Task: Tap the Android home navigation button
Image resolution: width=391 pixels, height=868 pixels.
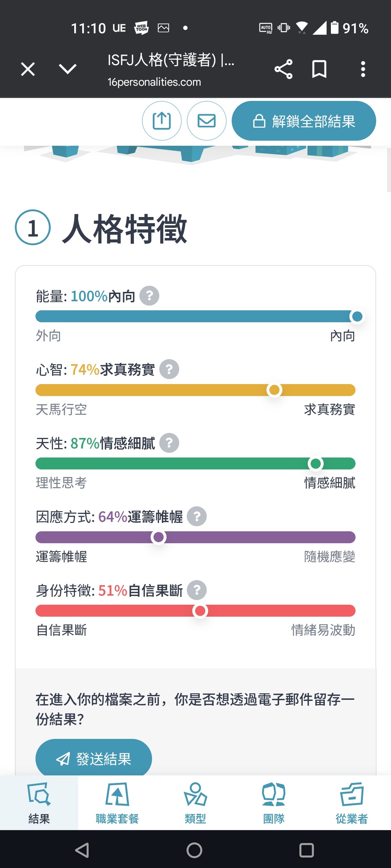Action: pos(194,850)
